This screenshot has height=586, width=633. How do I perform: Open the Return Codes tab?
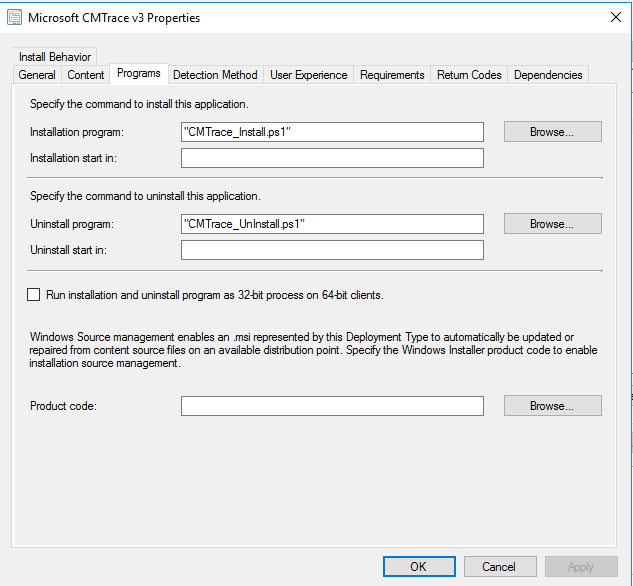pyautogui.click(x=469, y=75)
